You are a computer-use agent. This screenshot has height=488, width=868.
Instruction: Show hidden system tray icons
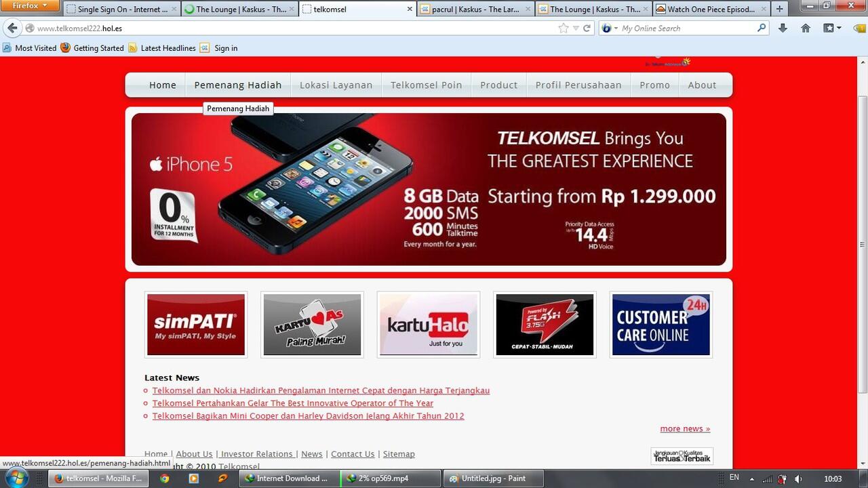pos(752,479)
